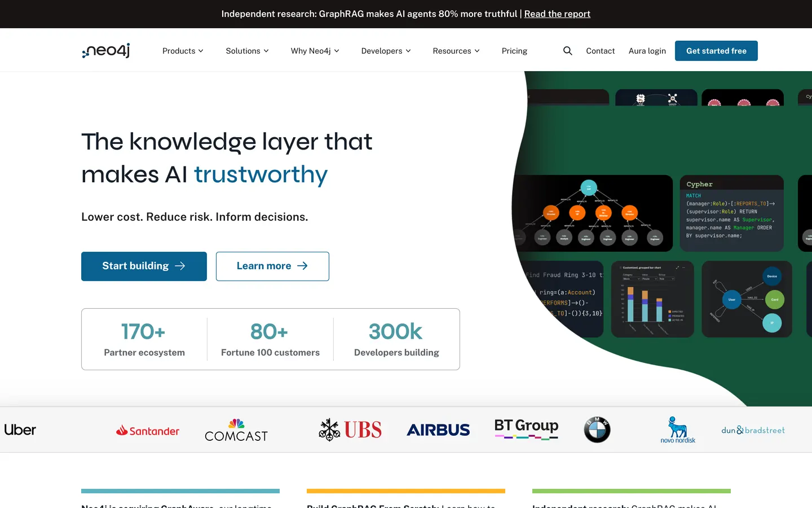
Task: Click the Uber logo
Action: (20, 430)
